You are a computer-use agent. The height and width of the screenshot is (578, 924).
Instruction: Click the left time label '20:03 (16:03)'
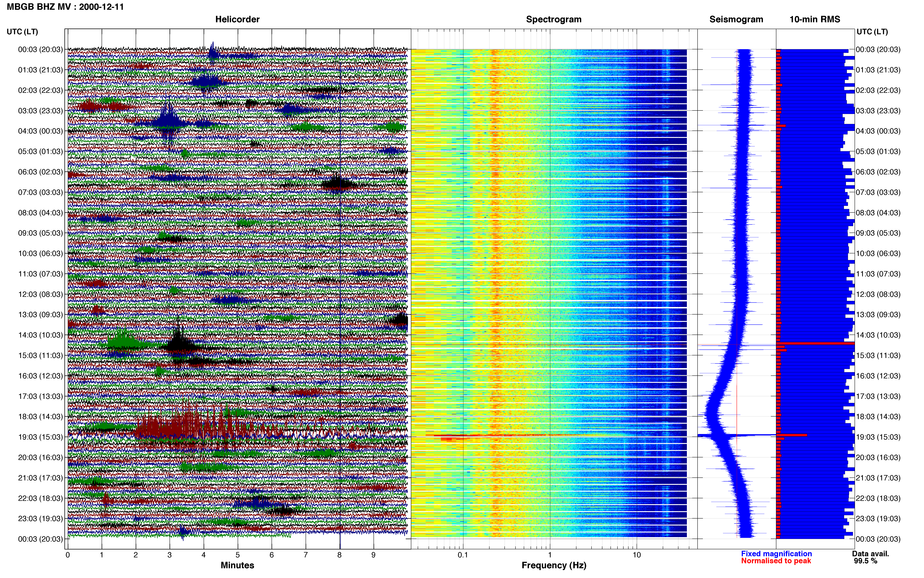point(40,458)
